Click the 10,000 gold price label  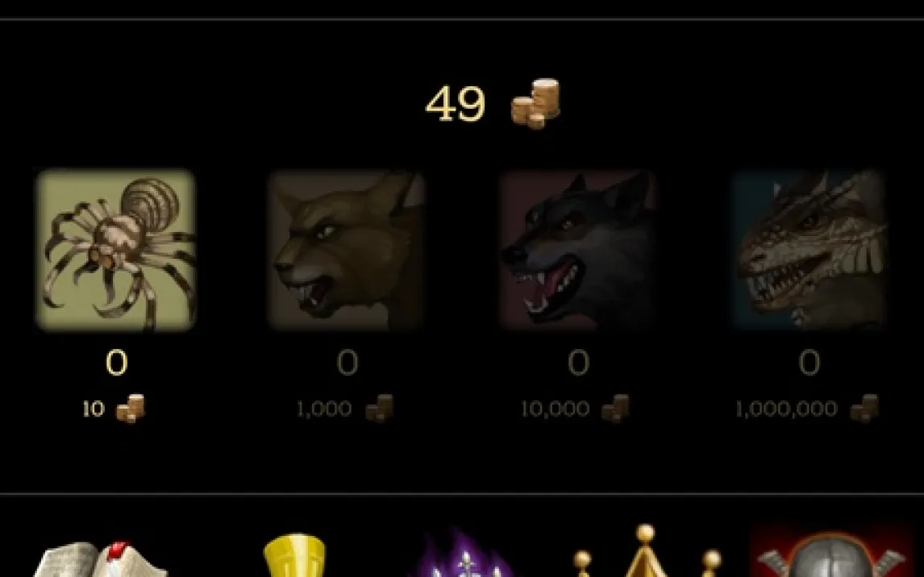[x=555, y=409]
